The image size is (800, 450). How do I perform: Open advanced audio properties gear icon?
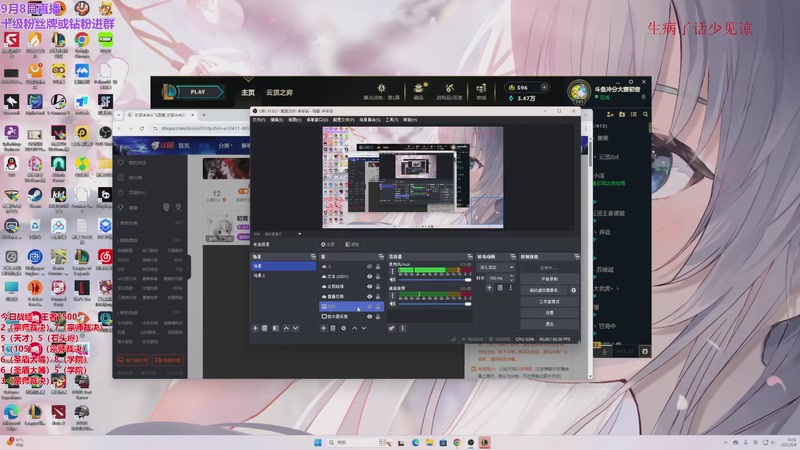pos(392,328)
